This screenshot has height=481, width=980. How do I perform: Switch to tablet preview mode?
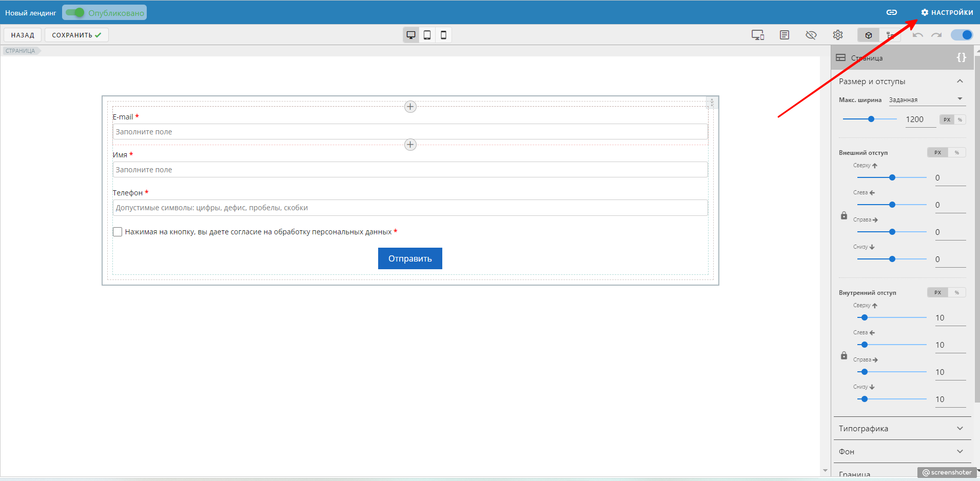point(427,35)
